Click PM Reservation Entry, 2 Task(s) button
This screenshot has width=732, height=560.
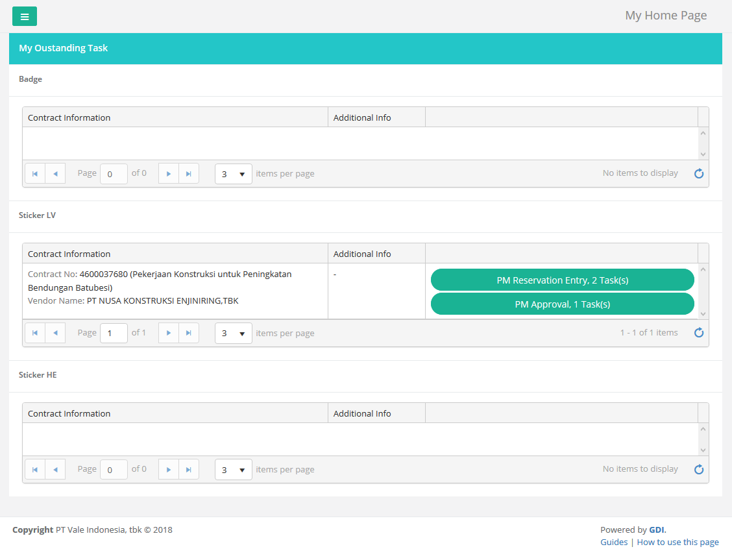click(x=562, y=280)
